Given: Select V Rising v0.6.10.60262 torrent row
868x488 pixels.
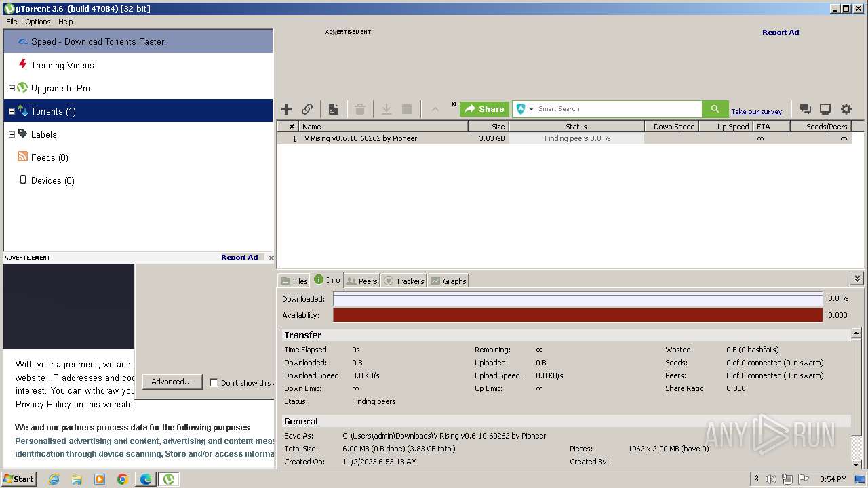Looking at the screenshot, I should (x=564, y=138).
